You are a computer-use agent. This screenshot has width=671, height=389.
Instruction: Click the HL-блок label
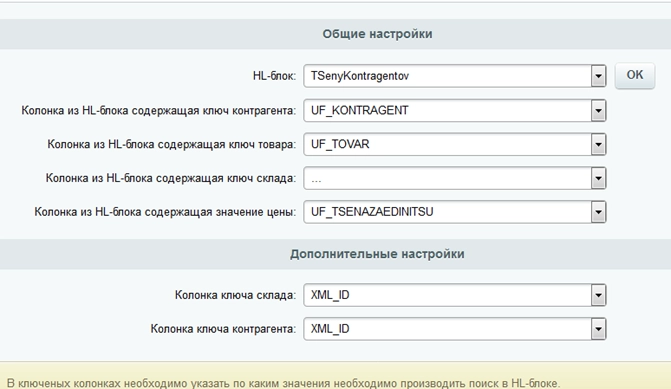point(274,76)
